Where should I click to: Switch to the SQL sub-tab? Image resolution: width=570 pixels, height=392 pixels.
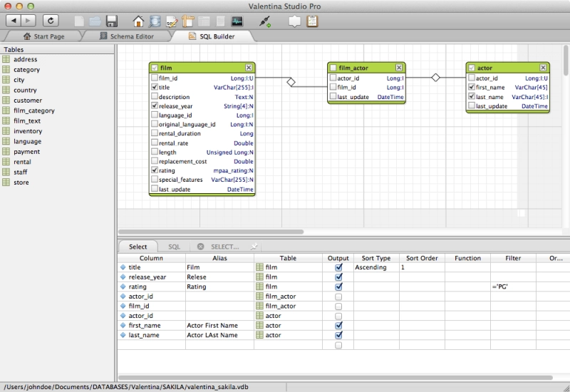coord(174,247)
